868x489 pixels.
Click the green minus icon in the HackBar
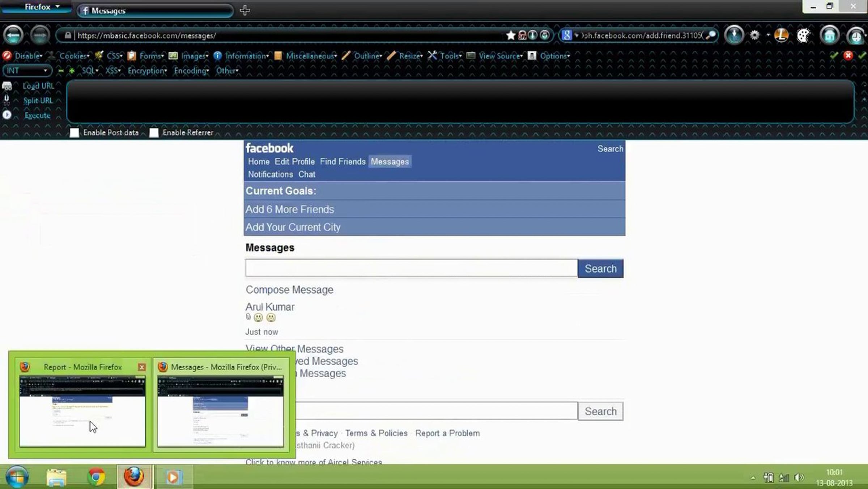60,71
